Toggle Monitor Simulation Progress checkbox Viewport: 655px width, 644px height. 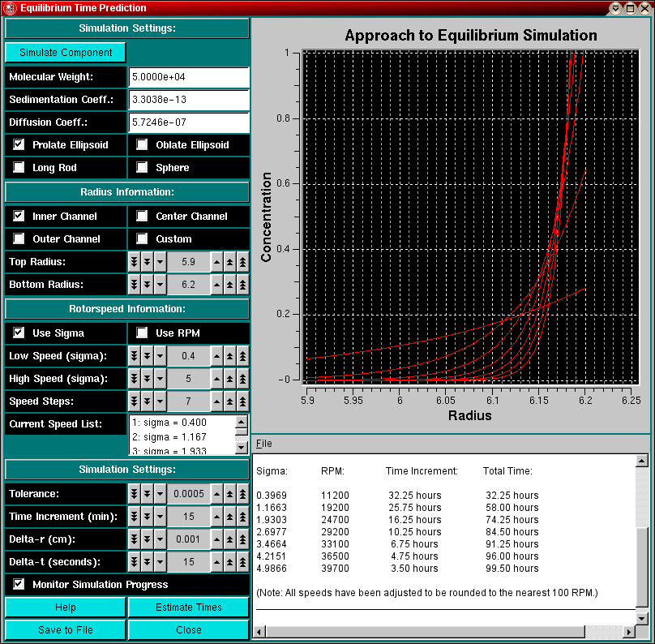(19, 585)
